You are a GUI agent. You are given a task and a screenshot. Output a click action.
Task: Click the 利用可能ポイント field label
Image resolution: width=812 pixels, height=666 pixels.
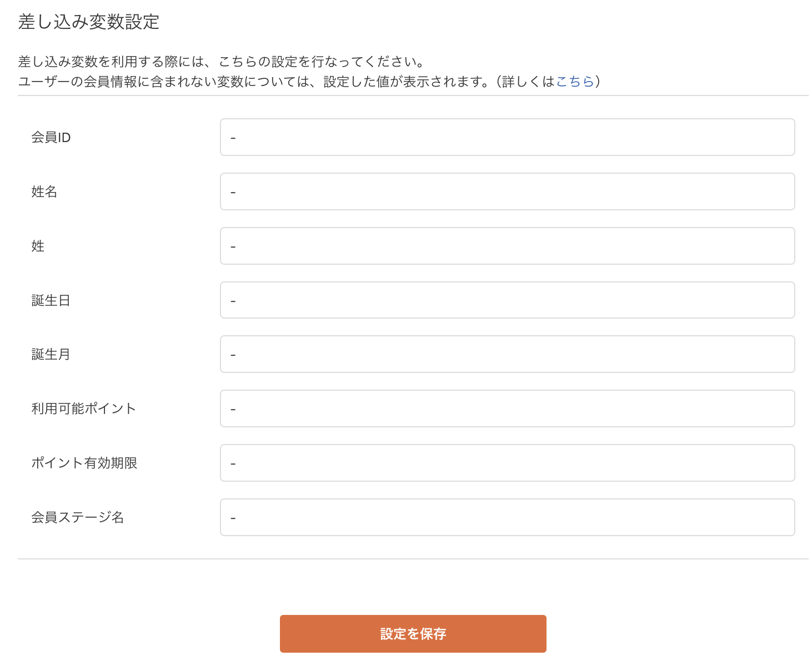pos(83,408)
